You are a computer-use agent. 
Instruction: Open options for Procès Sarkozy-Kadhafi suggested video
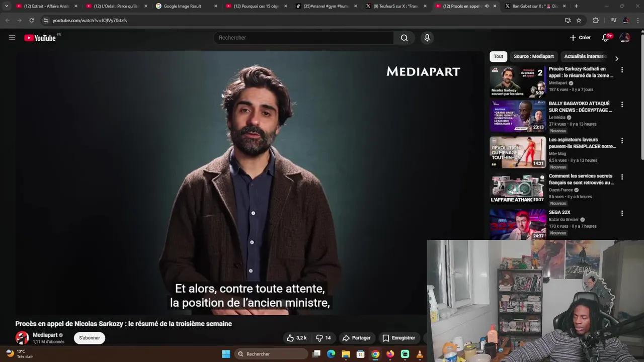point(622,70)
